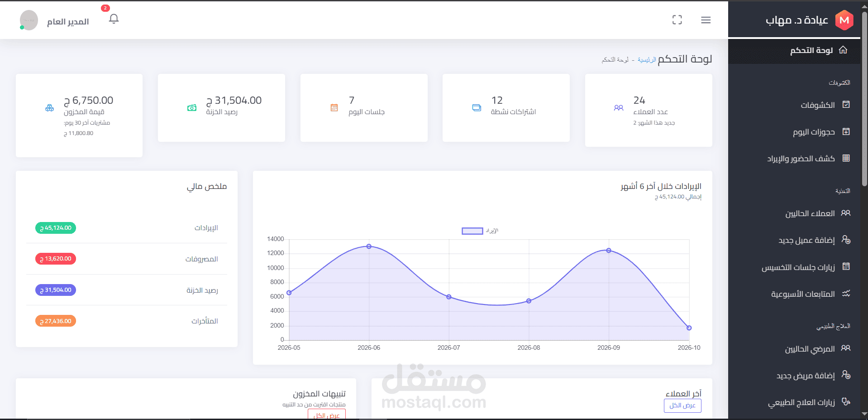Toggle fullscreen mode icon
868x420 pixels.
point(677,20)
